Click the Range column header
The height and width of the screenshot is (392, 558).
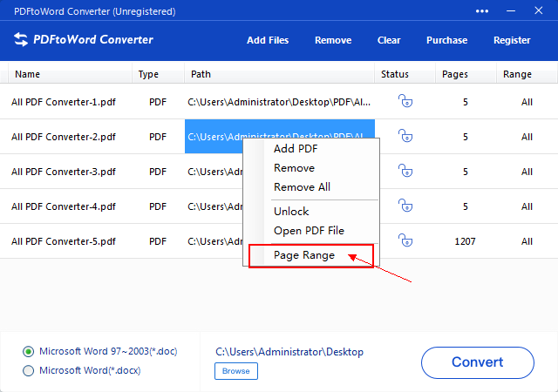coord(527,74)
